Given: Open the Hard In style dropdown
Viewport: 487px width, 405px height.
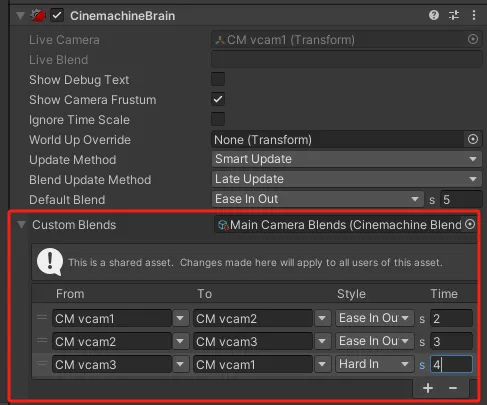Looking at the screenshot, I should coord(375,364).
